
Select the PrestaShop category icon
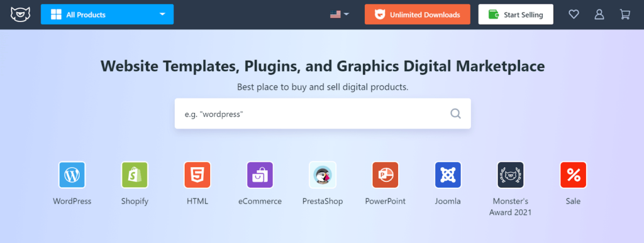(x=323, y=175)
